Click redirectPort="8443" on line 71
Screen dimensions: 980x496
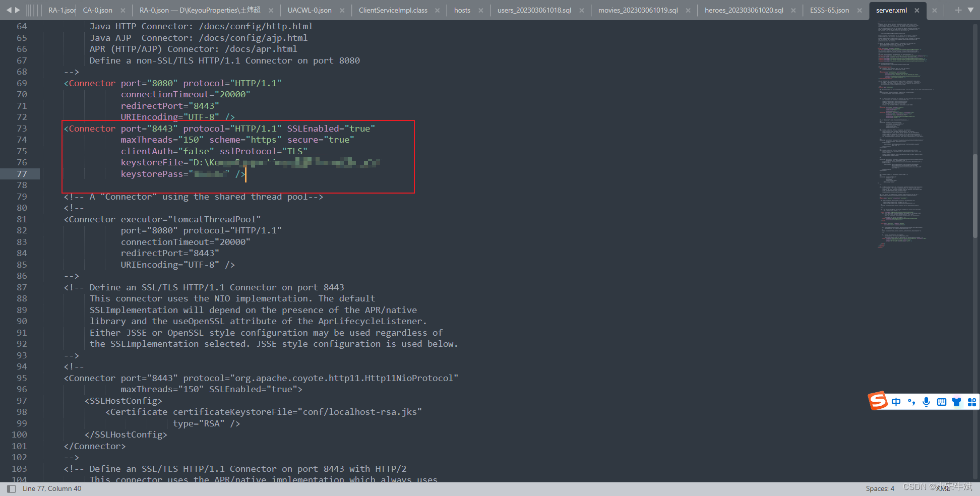170,106
